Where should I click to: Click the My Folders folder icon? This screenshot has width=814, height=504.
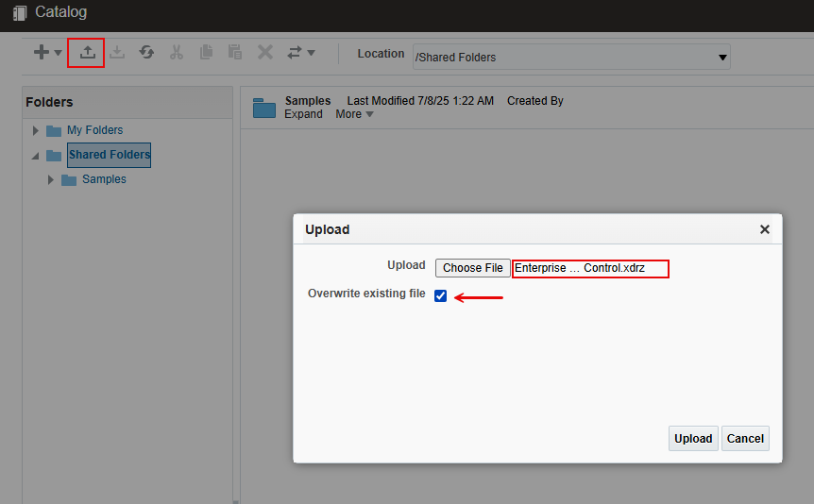[x=54, y=130]
